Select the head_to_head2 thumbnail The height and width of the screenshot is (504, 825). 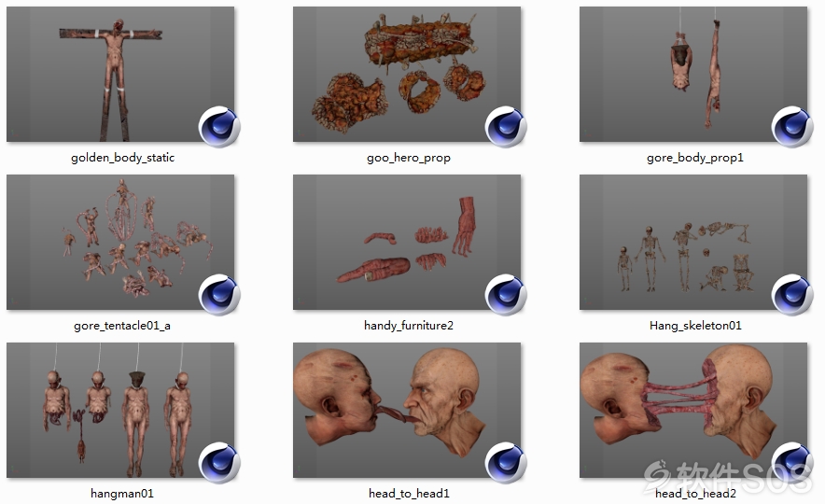693,411
